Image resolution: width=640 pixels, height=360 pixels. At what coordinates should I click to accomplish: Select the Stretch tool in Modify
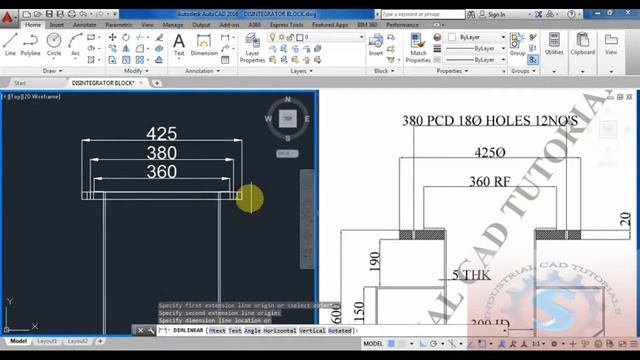pos(112,60)
